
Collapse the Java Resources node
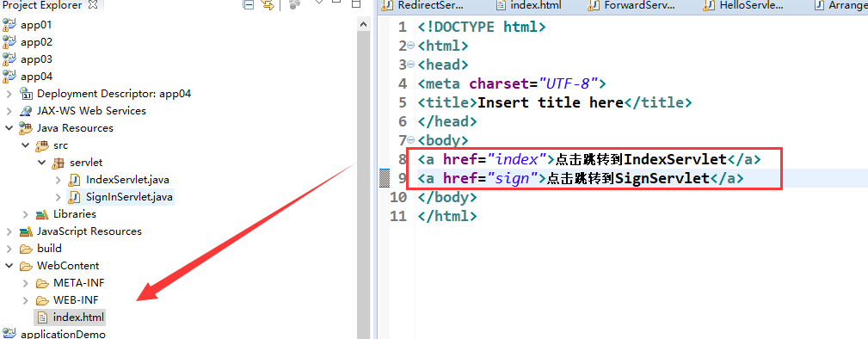[9, 128]
